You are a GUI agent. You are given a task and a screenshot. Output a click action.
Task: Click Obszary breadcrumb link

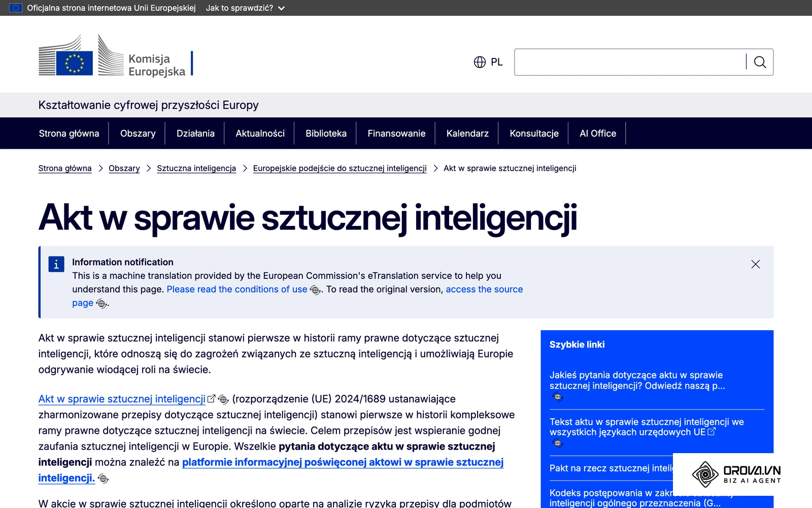pos(124,168)
